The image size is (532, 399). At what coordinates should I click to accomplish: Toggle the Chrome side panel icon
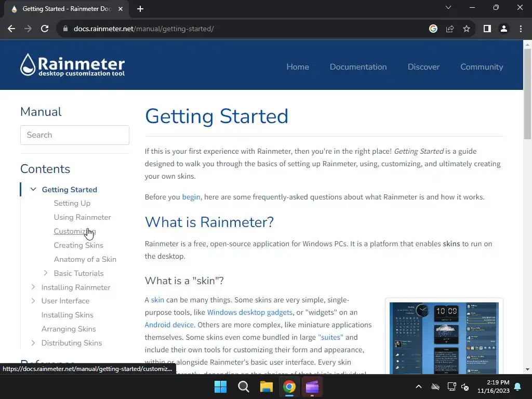coord(487,29)
